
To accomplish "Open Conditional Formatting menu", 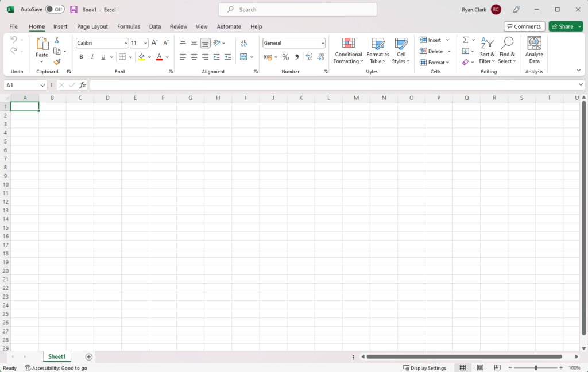I will (349, 51).
